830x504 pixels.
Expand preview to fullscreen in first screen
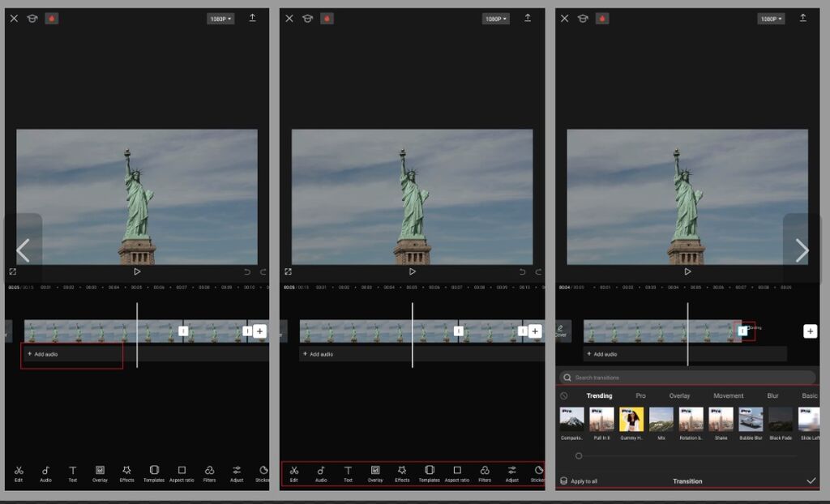pos(13,271)
